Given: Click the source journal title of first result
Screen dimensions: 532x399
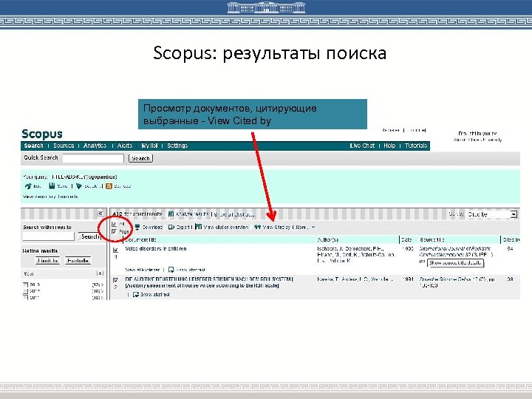Looking at the screenshot, I should pyautogui.click(x=456, y=251).
